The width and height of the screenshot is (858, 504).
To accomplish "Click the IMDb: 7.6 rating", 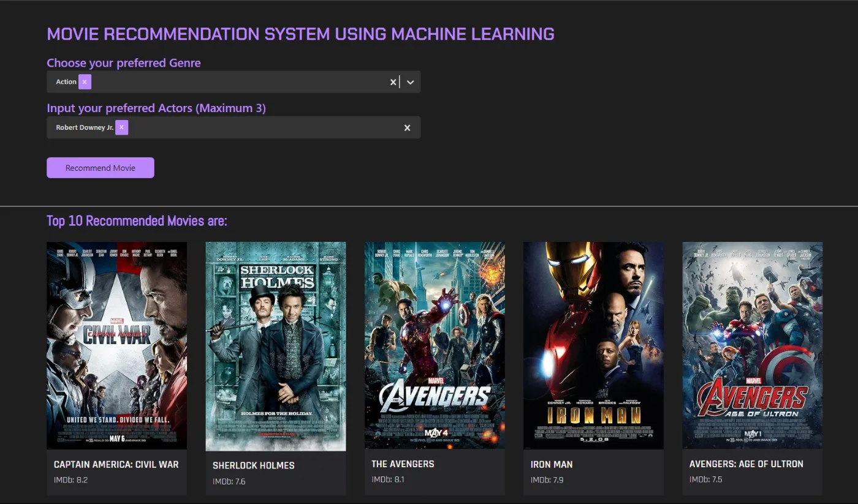I will coord(229,481).
